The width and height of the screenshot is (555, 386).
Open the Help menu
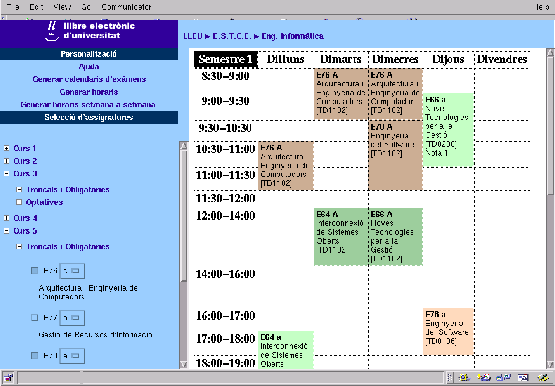coord(542,7)
